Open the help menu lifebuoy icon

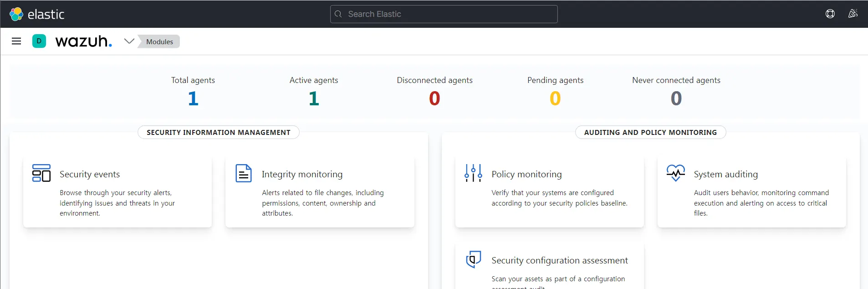click(x=830, y=14)
